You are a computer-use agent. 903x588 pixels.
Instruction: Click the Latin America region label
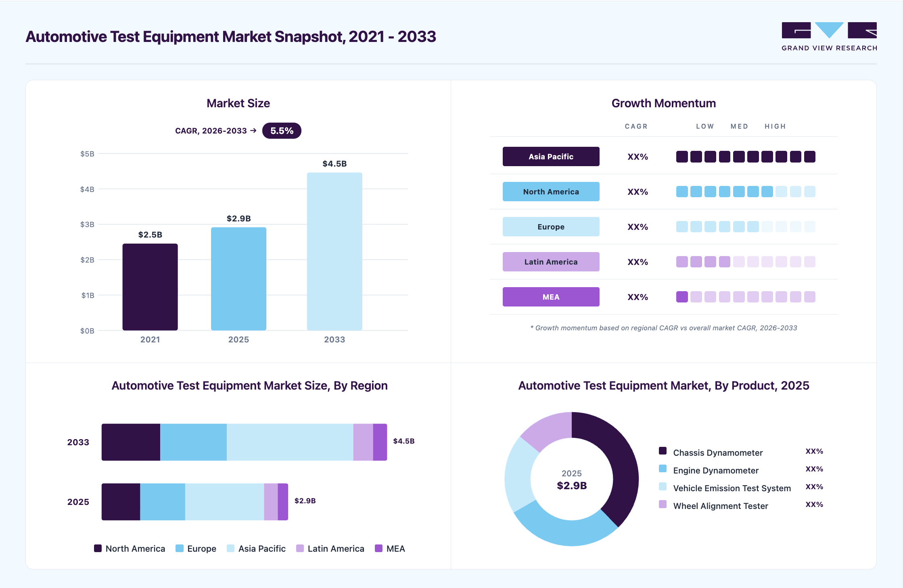pyautogui.click(x=551, y=262)
